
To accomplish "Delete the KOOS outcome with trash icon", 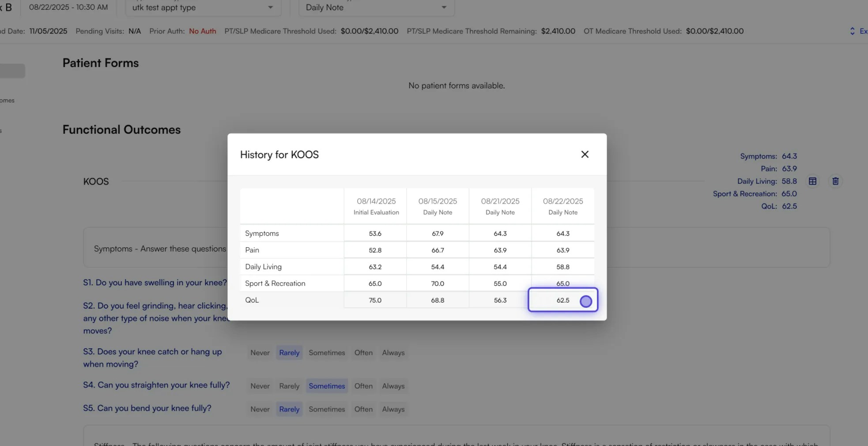I will click(x=835, y=181).
